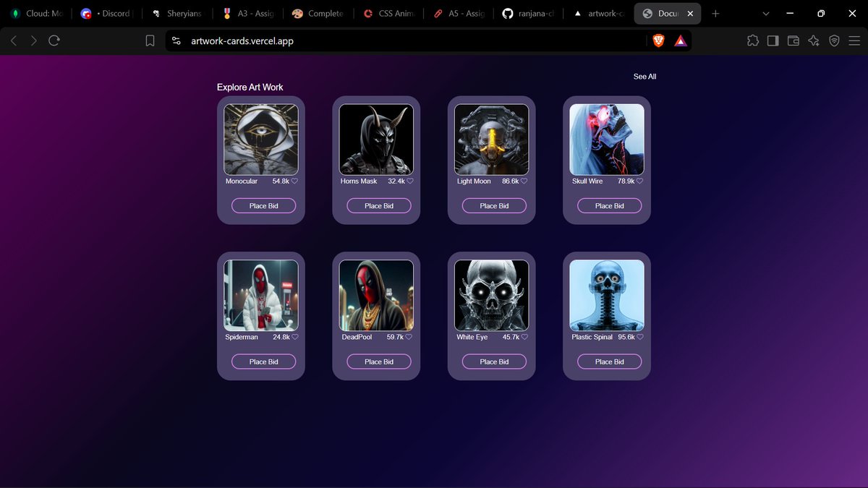
Task: View site settings icon in the address bar
Action: point(176,41)
